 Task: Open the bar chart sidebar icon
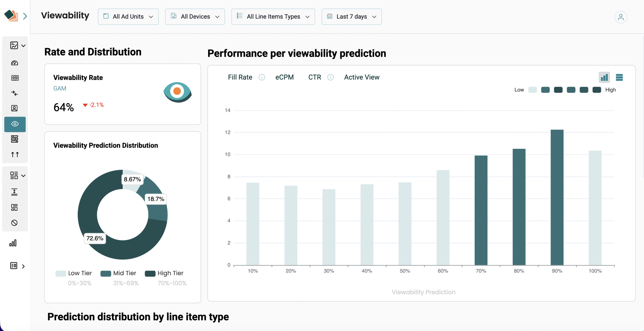(13, 243)
